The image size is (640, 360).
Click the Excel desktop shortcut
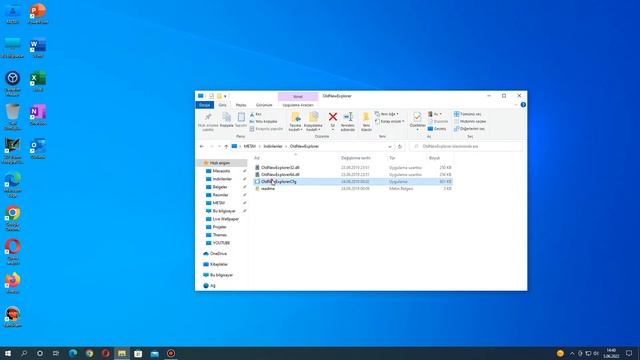point(38,81)
